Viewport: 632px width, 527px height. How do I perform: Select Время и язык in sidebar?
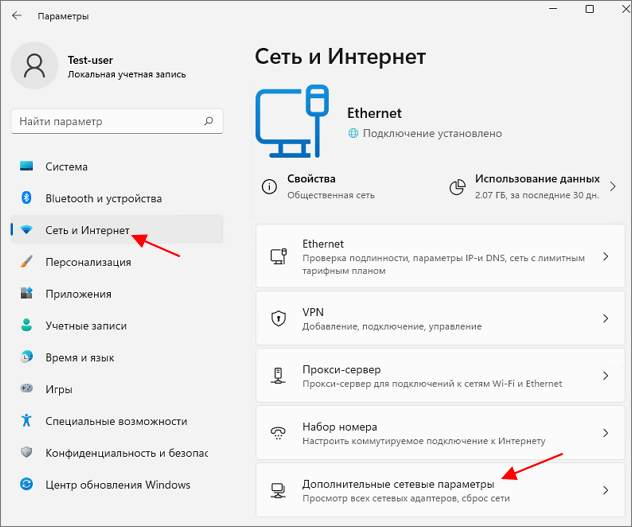117,358
